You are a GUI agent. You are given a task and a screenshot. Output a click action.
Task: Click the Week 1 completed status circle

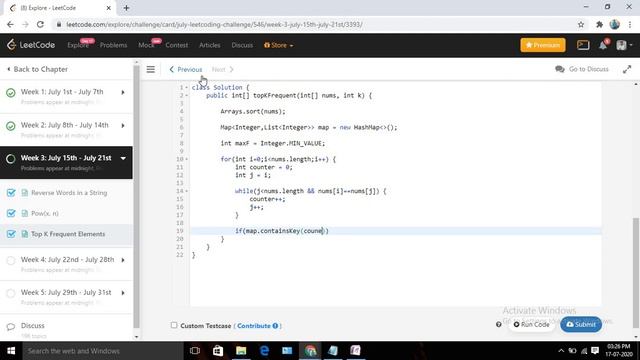pos(11,93)
